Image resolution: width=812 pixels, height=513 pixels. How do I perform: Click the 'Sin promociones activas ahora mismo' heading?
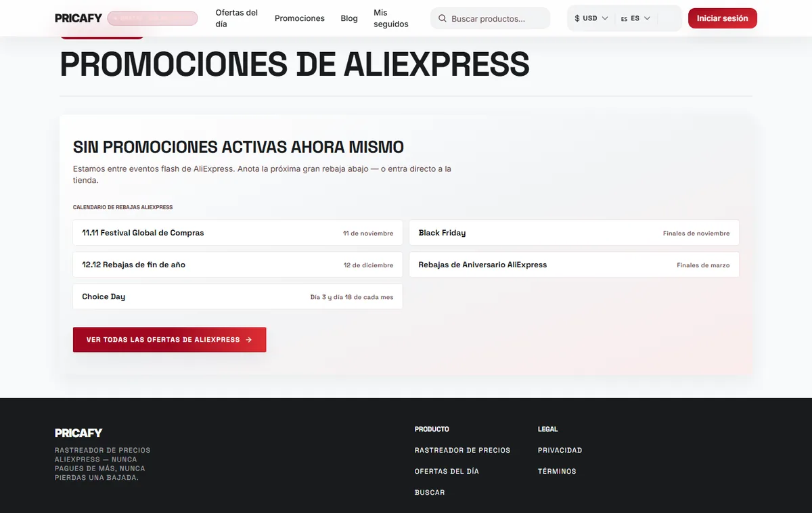click(238, 147)
